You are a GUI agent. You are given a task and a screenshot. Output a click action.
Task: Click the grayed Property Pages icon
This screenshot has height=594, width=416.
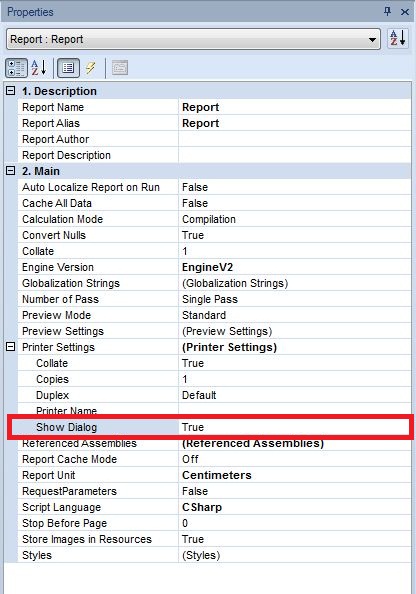[120, 68]
